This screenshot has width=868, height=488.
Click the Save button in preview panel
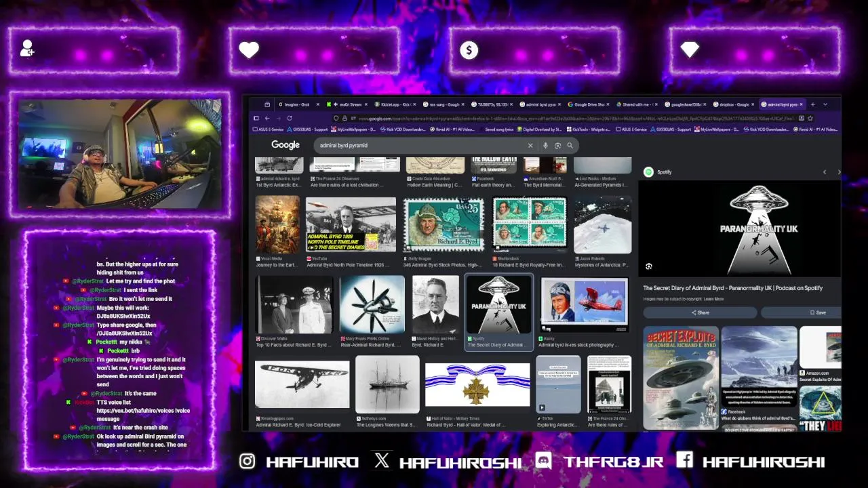[x=801, y=312]
